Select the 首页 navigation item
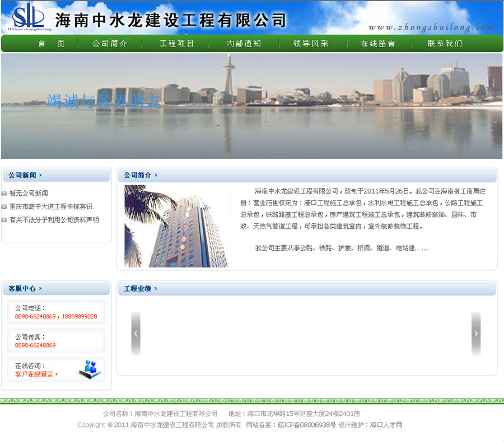The image size is (504, 441). point(49,43)
